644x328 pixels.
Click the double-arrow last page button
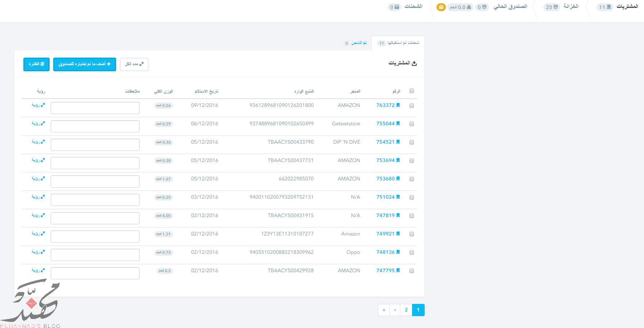coord(384,310)
